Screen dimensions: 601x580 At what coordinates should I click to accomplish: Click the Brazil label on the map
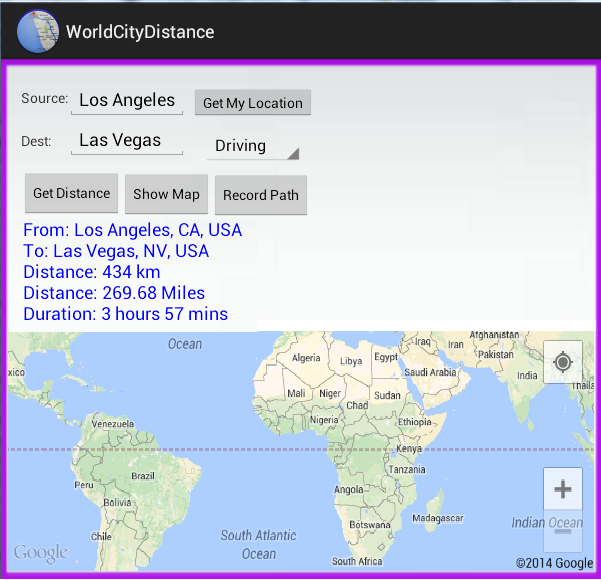click(143, 476)
